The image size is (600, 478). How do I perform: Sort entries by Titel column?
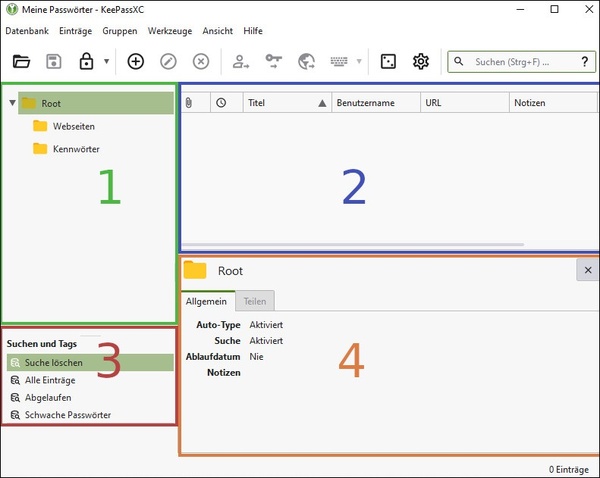(287, 103)
